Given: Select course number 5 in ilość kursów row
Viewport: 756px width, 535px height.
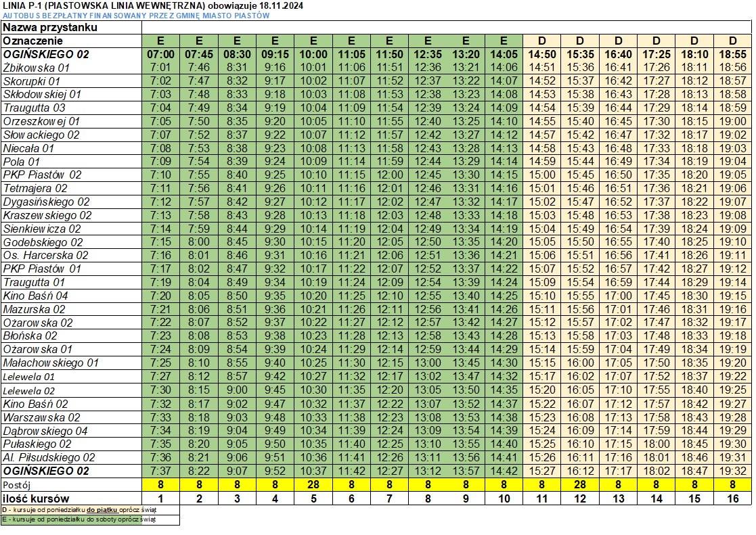Looking at the screenshot, I should point(313,498).
